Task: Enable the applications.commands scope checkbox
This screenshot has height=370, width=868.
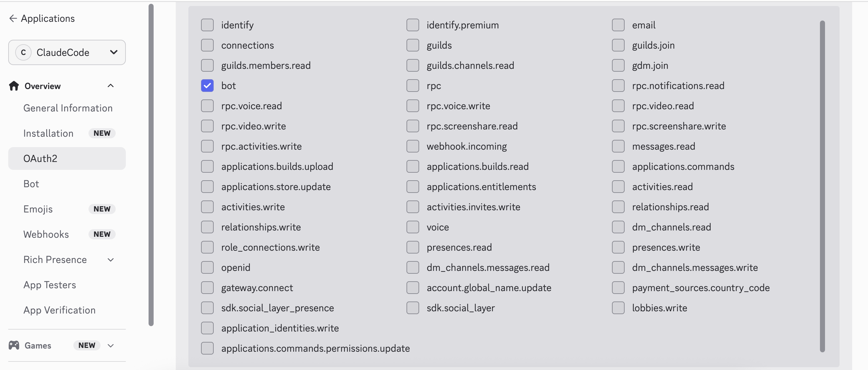Action: point(618,167)
